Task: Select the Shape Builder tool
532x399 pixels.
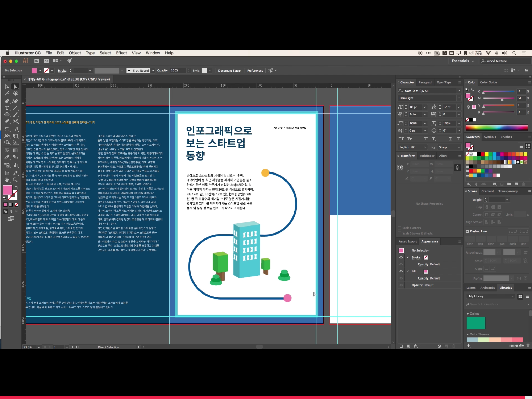Action: 7,143
